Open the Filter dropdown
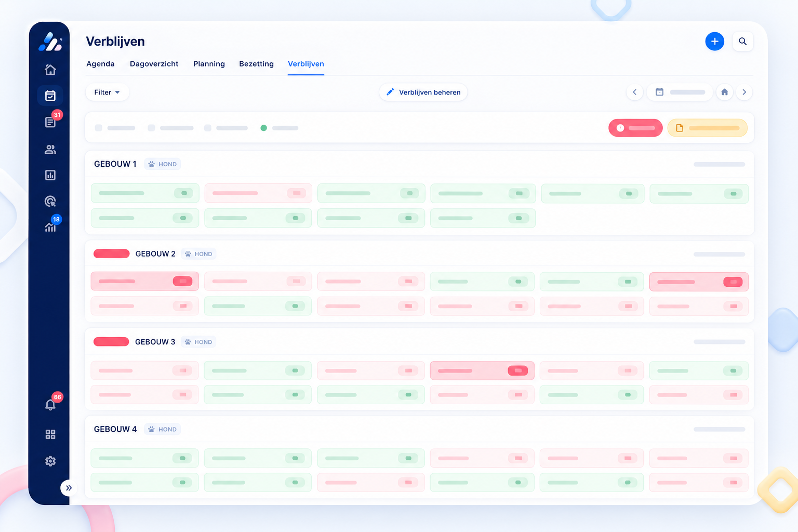 (107, 92)
